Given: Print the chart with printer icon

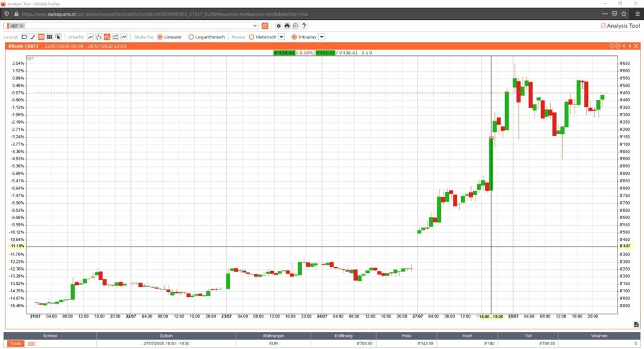Looking at the screenshot, I should point(287,26).
